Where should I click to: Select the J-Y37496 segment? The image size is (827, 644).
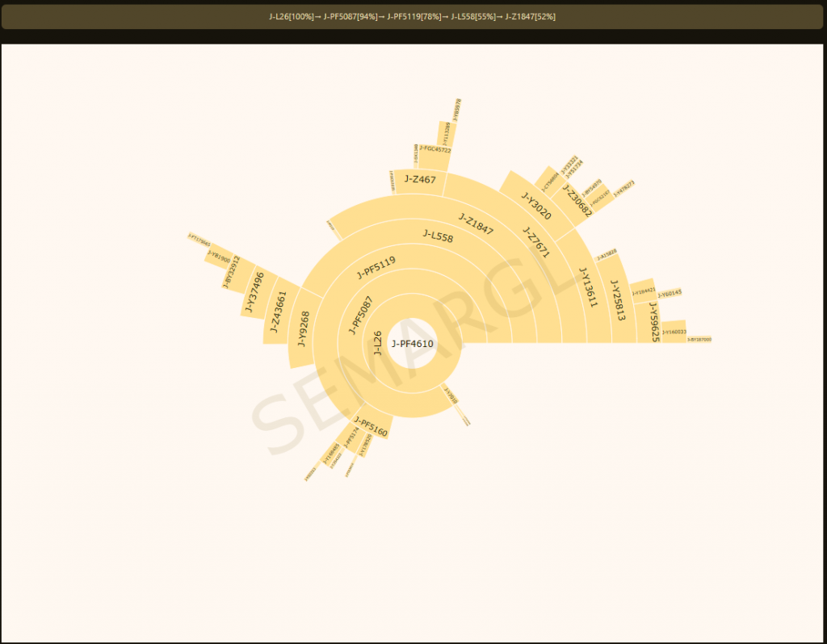pos(254,293)
